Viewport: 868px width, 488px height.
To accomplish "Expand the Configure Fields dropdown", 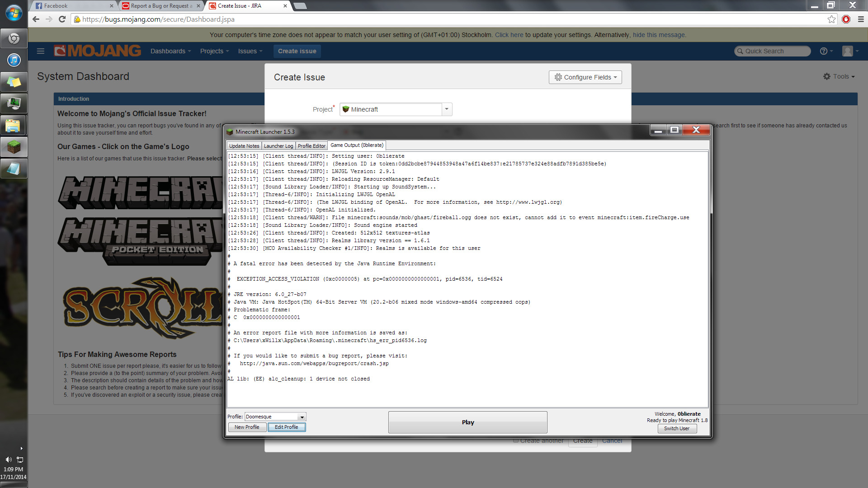I will point(585,77).
